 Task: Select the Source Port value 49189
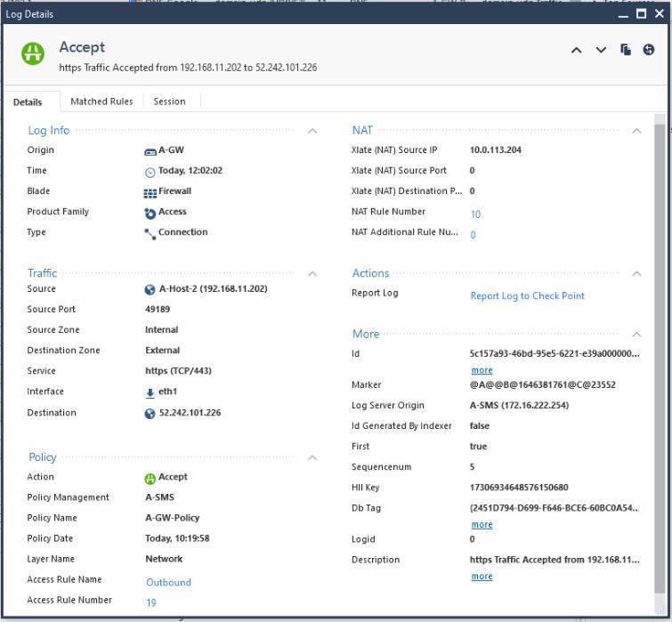tap(158, 310)
